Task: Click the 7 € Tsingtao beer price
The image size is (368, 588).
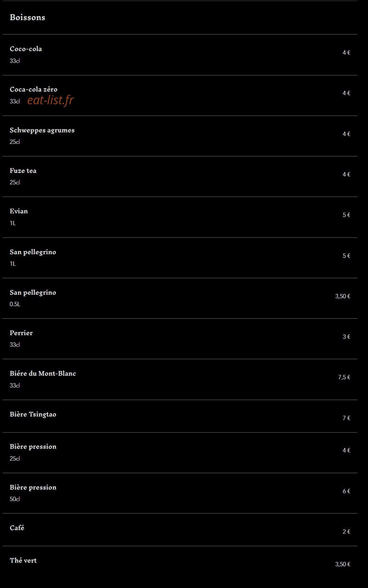Action: point(346,418)
